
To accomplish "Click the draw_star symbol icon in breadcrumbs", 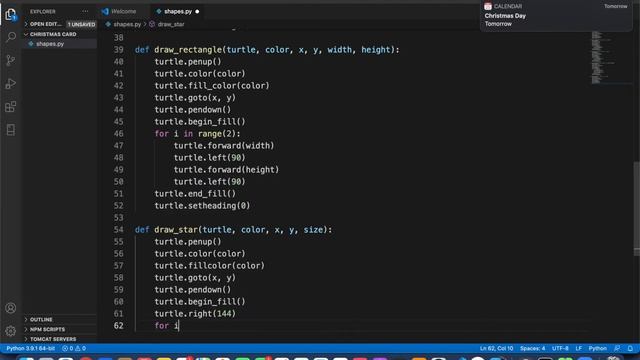I will point(152,24).
